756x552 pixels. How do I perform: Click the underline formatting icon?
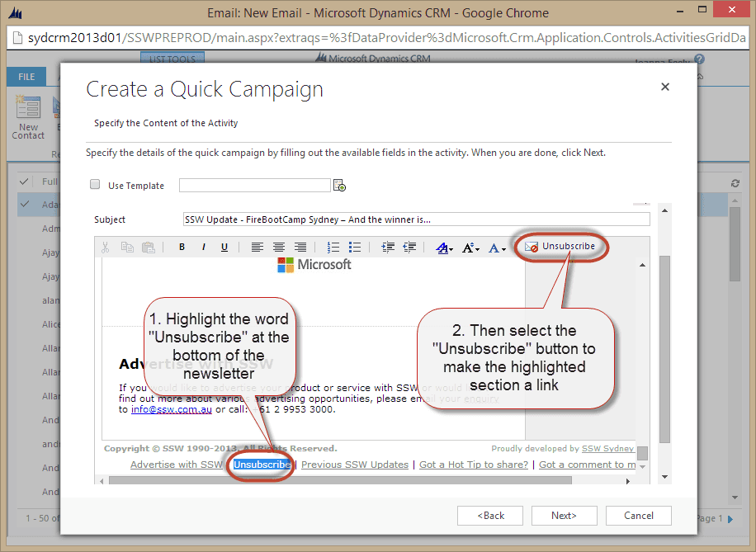[224, 247]
